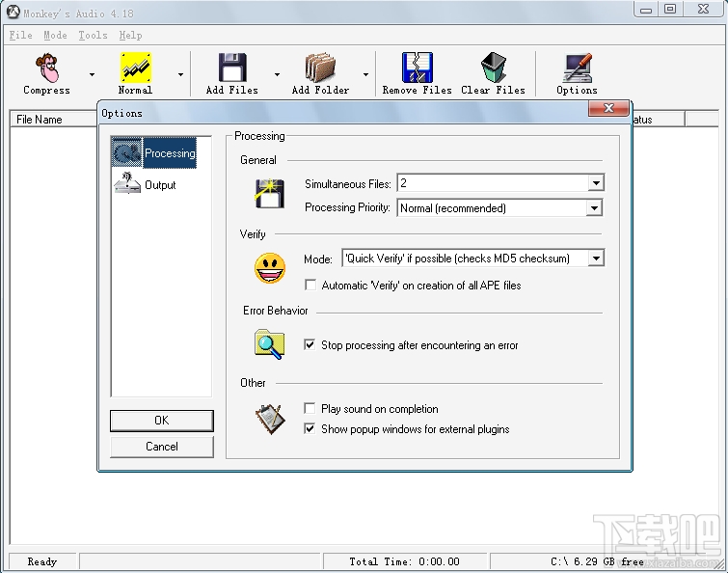Image resolution: width=728 pixels, height=573 pixels.
Task: Open the Help menu
Action: pos(130,36)
